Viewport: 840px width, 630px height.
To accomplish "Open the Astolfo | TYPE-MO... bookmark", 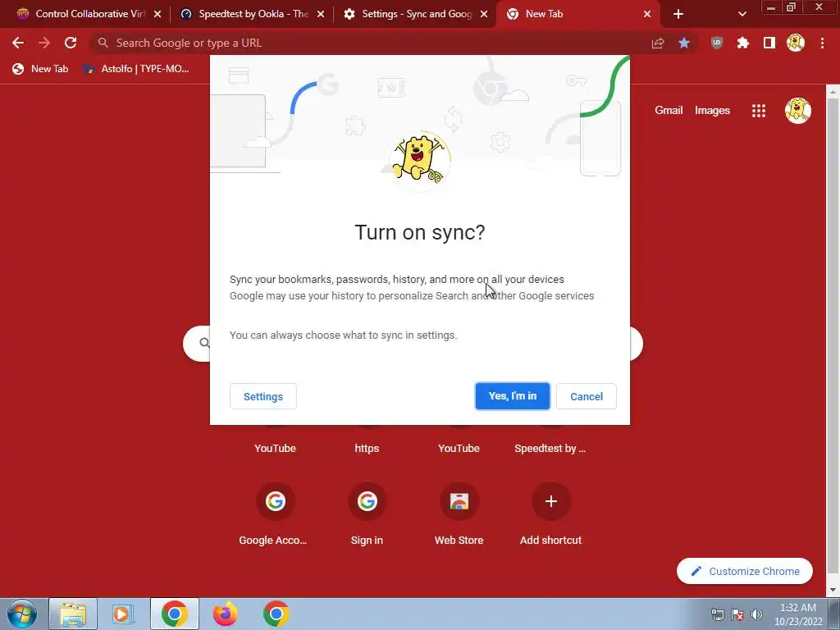I will tap(135, 69).
